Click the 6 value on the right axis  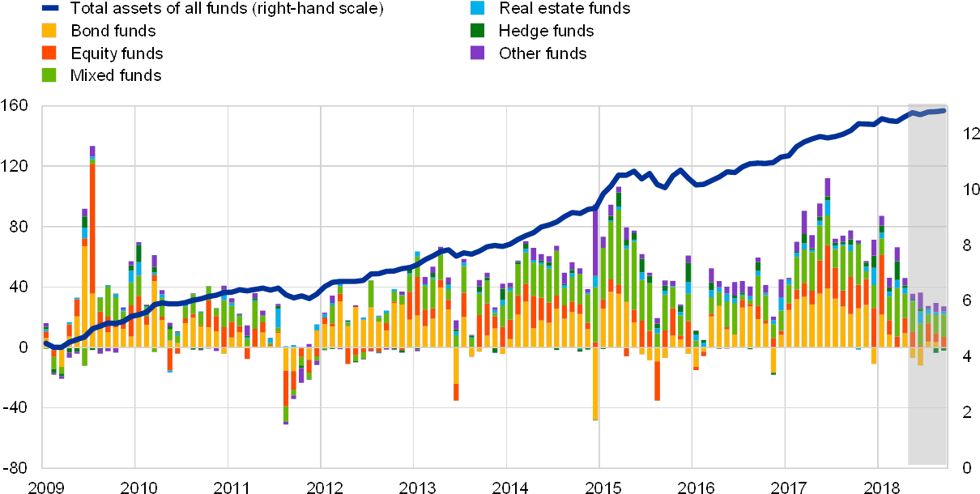(966, 301)
